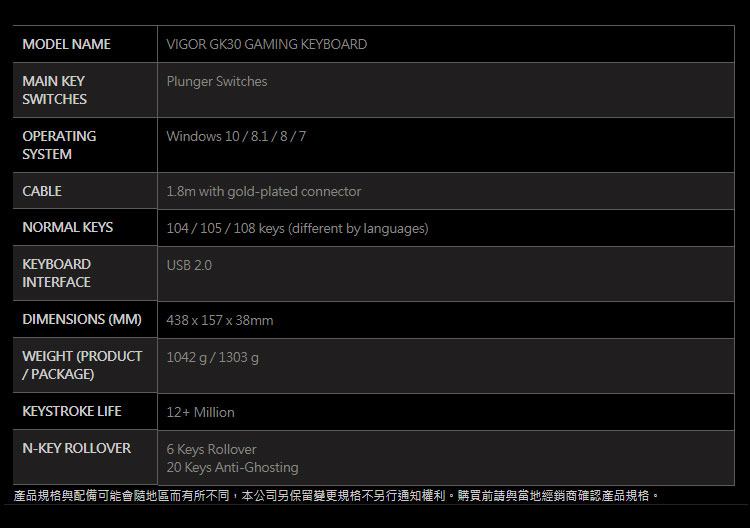Screen dimensions: 750x528
Task: Select the N-KEY ROLLOVER label
Action: click(77, 448)
